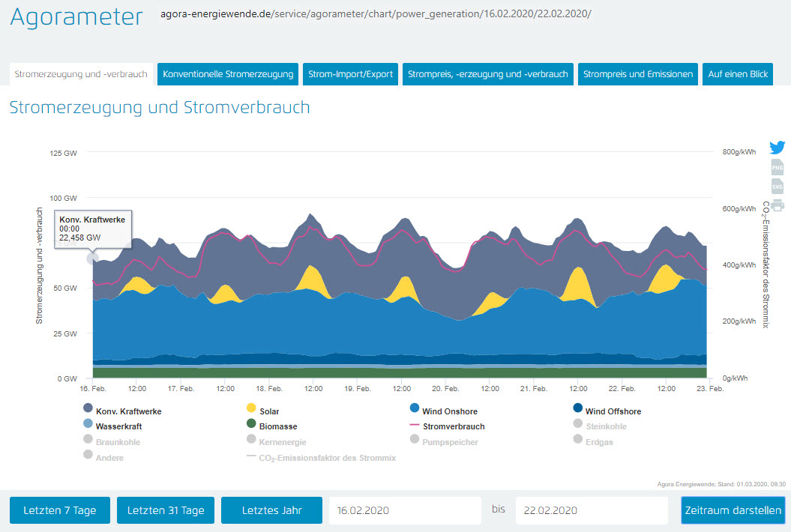This screenshot has height=532, width=791.
Task: Hide Wasserkraft series in the legend
Action: [x=118, y=426]
